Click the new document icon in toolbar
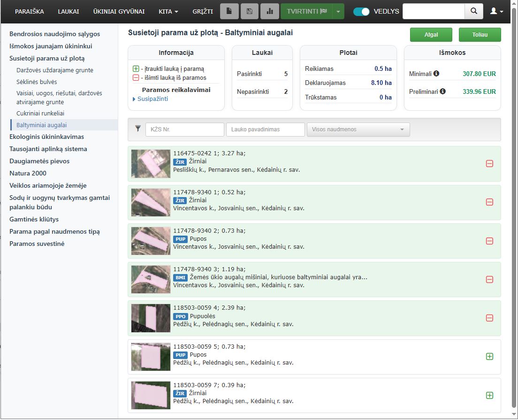The image size is (518, 420). pos(229,11)
